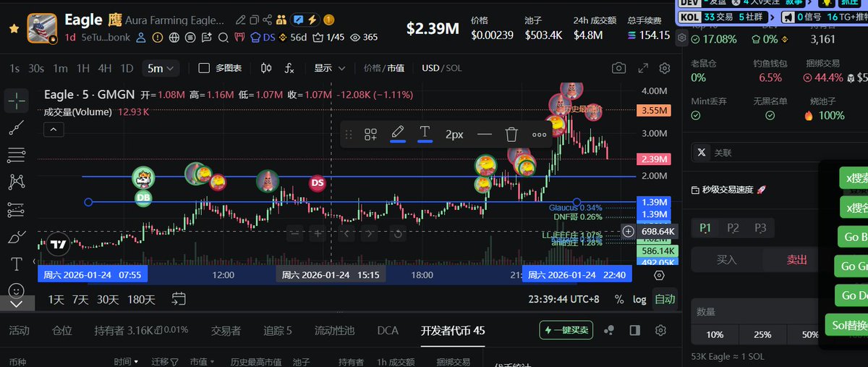Screen dimensions: 868x367
Task: Open more options on drawing toolbar
Action: [x=540, y=134]
